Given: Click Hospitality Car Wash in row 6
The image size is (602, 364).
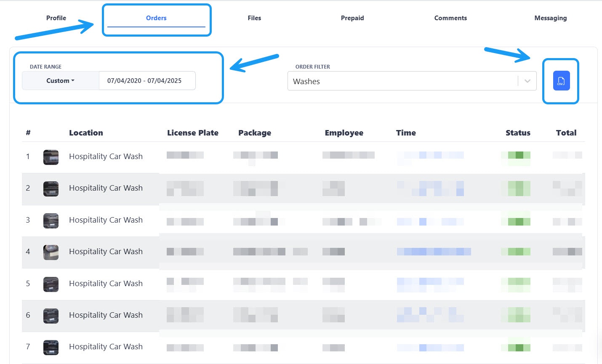Looking at the screenshot, I should [x=106, y=315].
